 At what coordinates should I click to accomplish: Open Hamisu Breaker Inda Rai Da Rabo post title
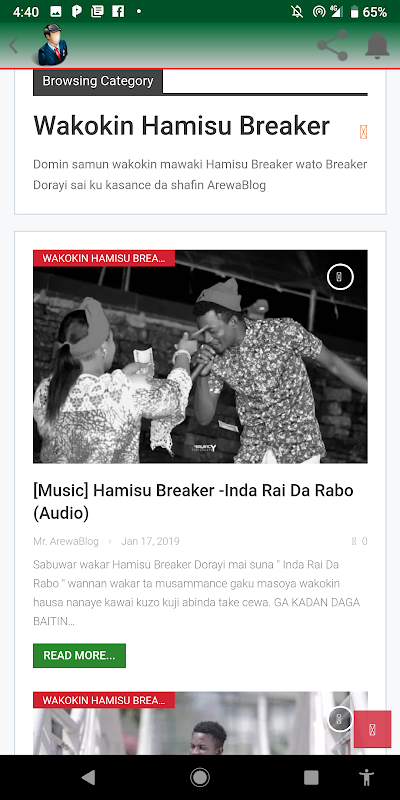tap(193, 502)
